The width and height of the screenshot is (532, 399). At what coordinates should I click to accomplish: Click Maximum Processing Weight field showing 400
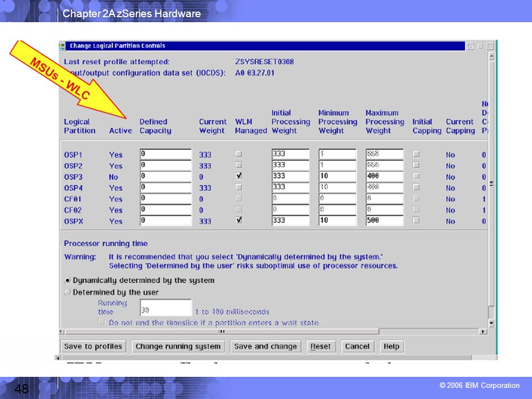coord(385,176)
